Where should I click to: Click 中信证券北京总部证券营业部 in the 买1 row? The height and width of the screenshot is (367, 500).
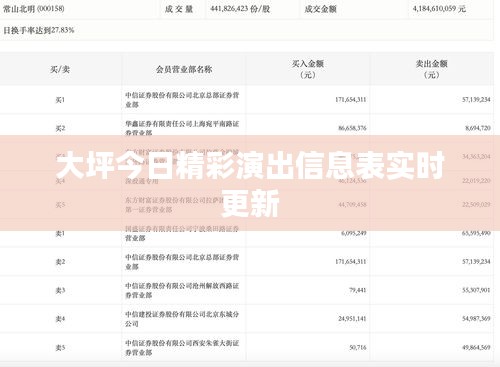182,100
